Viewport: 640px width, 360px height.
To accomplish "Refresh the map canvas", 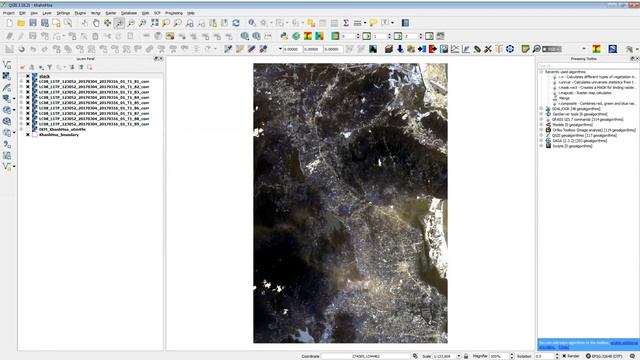I will 236,23.
